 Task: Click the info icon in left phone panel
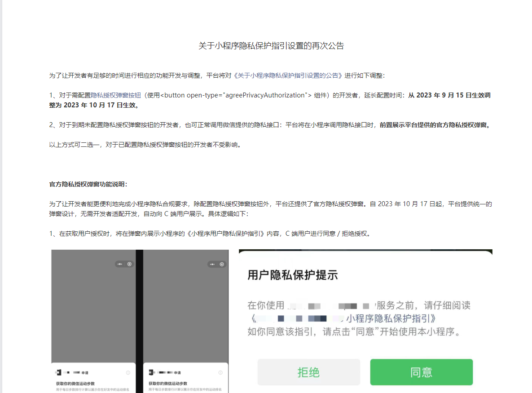click(x=128, y=373)
